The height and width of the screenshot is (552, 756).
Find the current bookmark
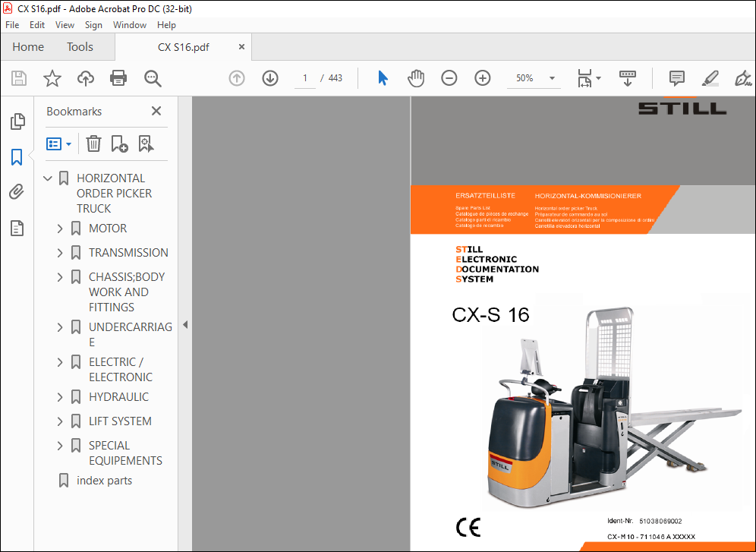pos(146,144)
